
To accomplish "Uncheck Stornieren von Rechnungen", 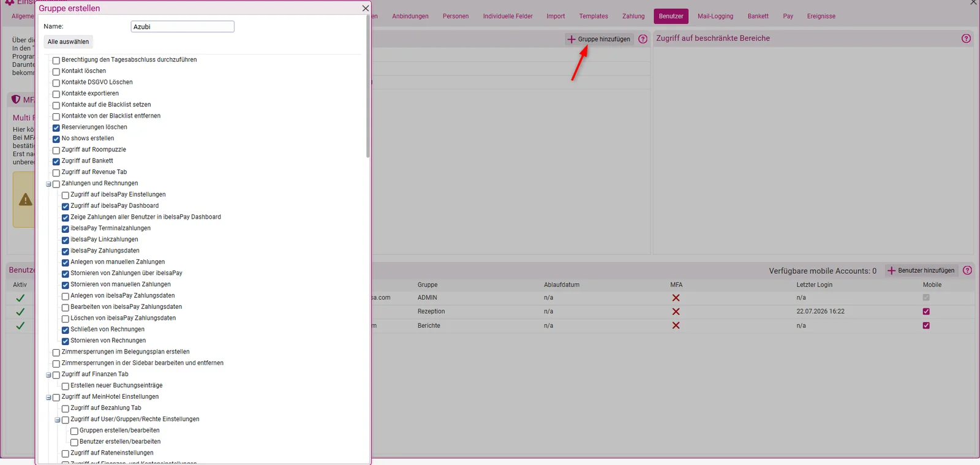I will point(66,341).
